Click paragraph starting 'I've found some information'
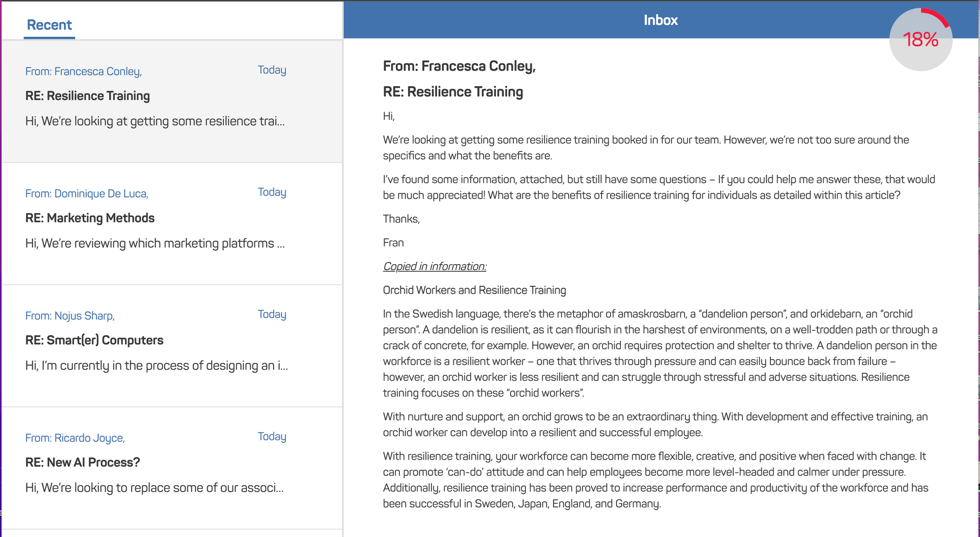 tap(659, 187)
